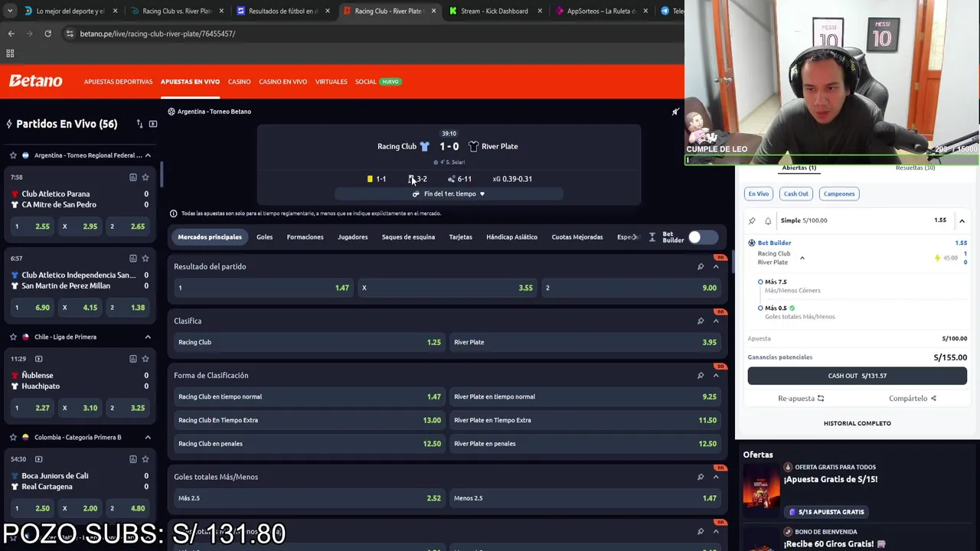Switch to the Saques de esquina tab
Screen dimensions: 980x551
tap(408, 237)
